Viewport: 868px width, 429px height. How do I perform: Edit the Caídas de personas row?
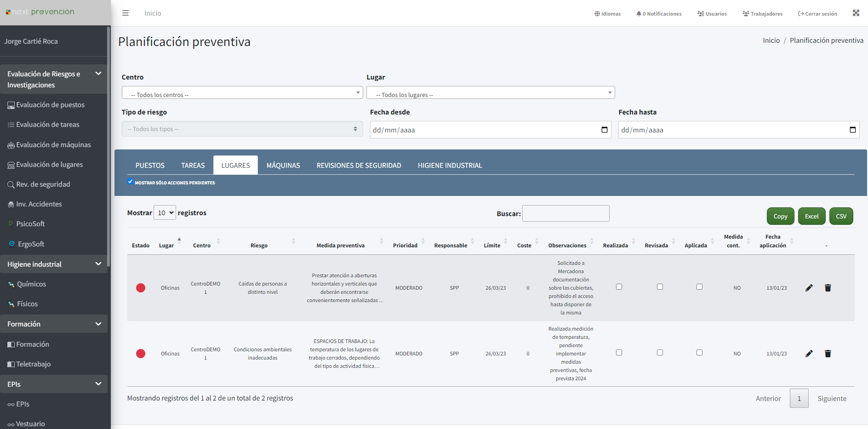tap(809, 288)
